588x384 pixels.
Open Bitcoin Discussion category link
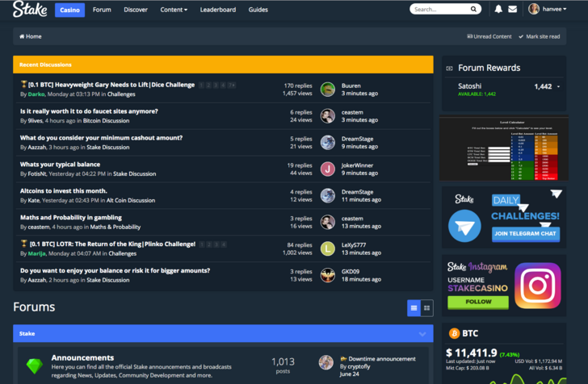106,121
